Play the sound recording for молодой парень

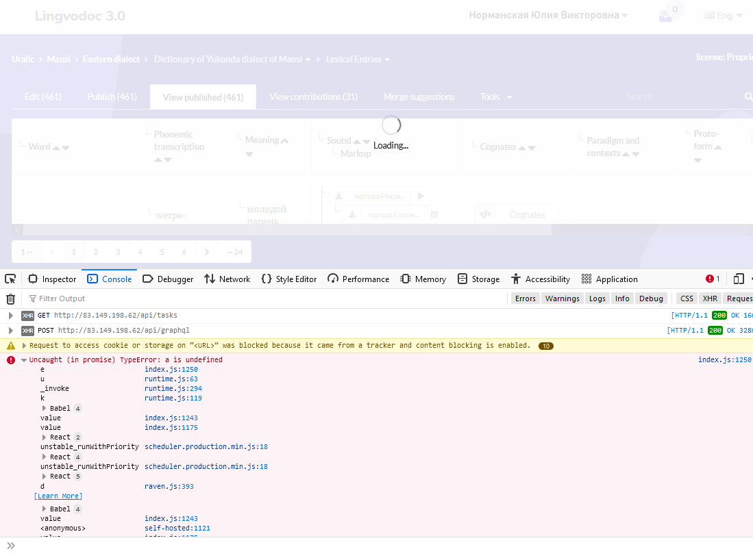pyautogui.click(x=421, y=195)
